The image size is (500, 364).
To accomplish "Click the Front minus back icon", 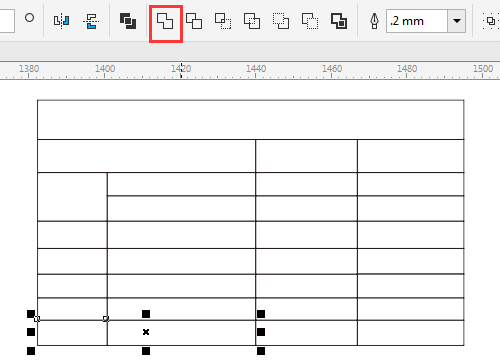I will click(x=281, y=21).
